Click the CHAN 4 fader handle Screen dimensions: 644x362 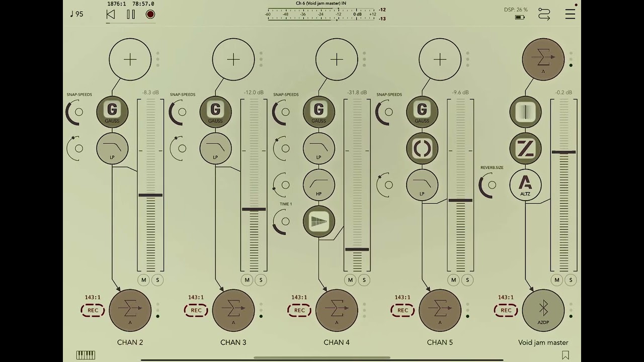pyautogui.click(x=357, y=249)
